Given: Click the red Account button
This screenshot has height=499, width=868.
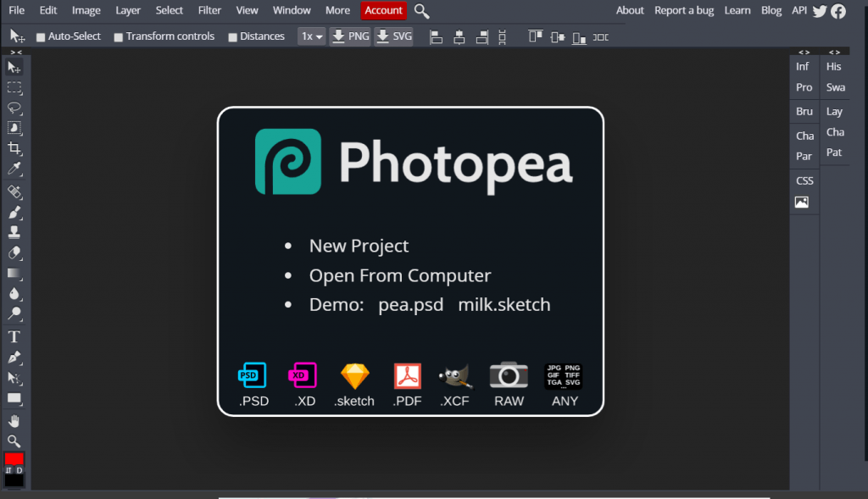Looking at the screenshot, I should 383,10.
